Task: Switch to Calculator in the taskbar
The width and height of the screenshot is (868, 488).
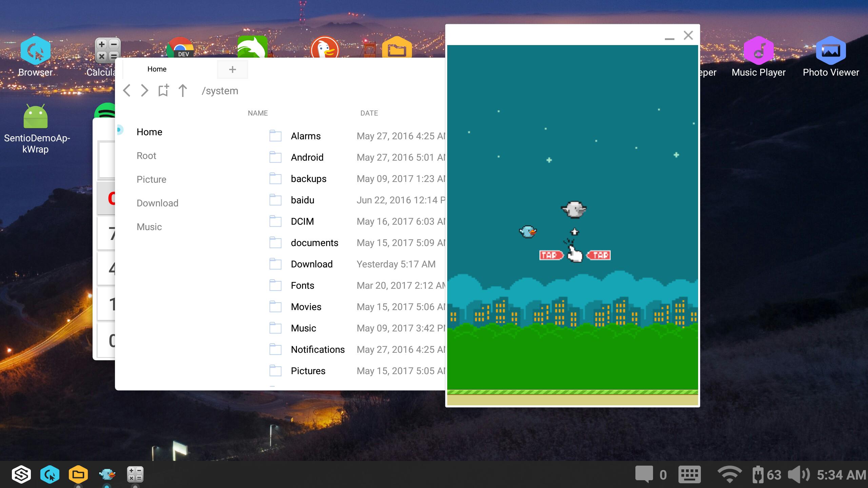Action: [x=135, y=474]
